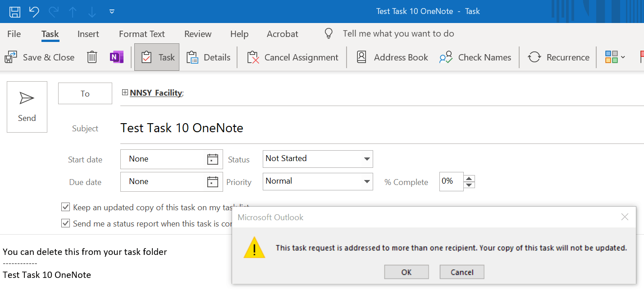The image size is (644, 291).
Task: Open the Categorize color squares dropdown
Action: click(x=615, y=57)
